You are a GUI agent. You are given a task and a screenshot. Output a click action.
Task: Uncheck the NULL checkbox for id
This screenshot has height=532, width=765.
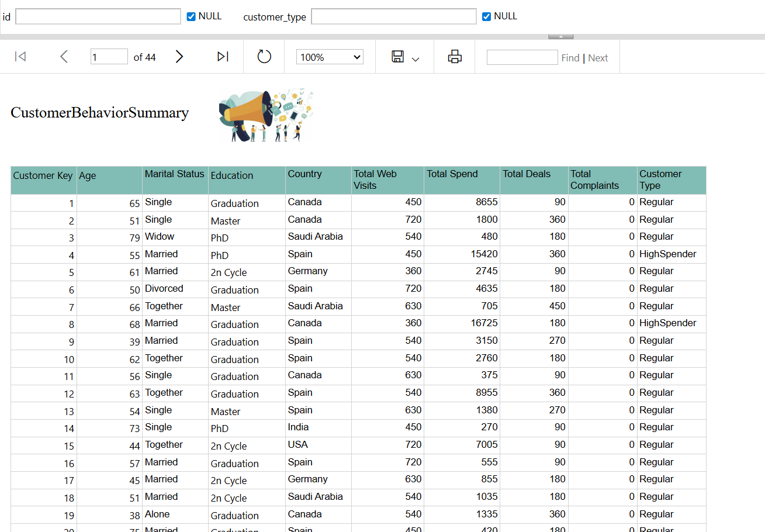[191, 16]
